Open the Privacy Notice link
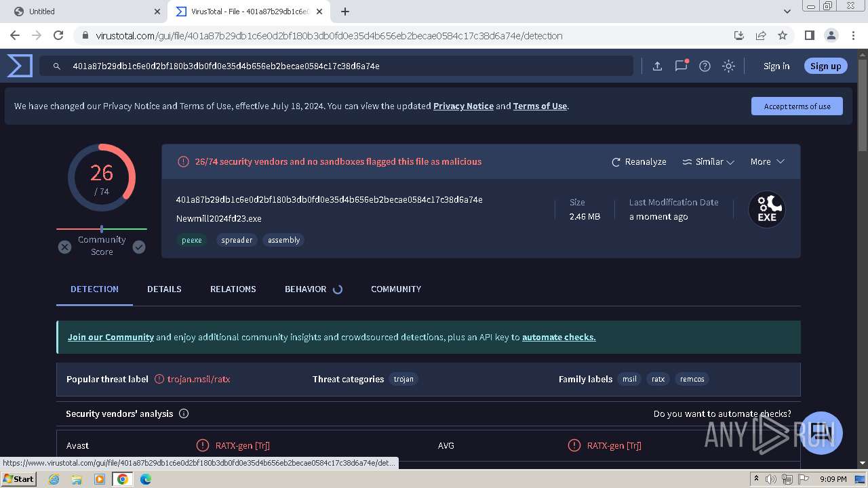Screen dimensions: 868x488 [463, 106]
